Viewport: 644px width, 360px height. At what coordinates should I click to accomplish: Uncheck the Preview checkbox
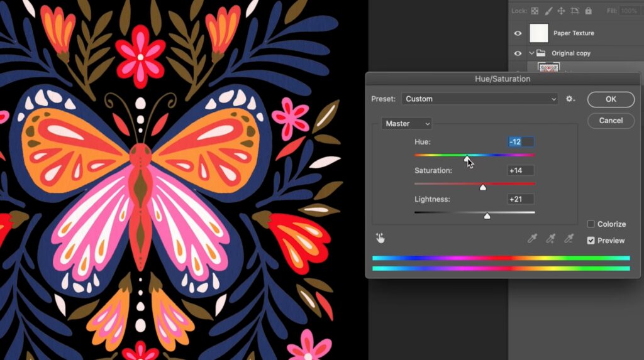(591, 241)
